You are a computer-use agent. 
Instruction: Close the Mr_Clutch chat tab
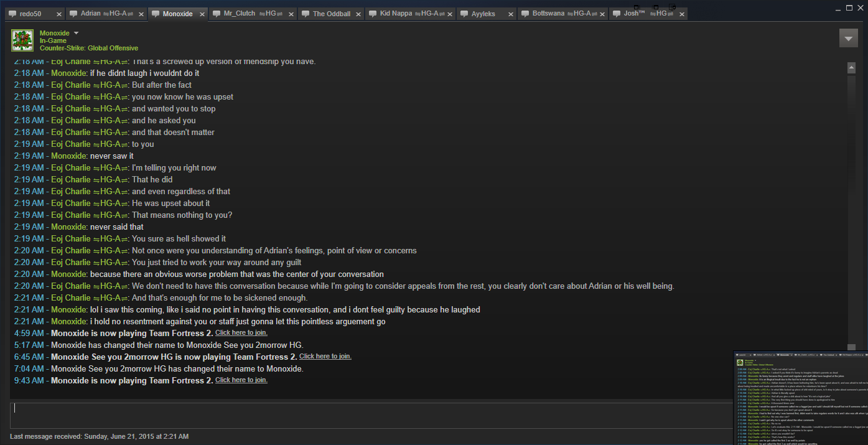pos(292,14)
